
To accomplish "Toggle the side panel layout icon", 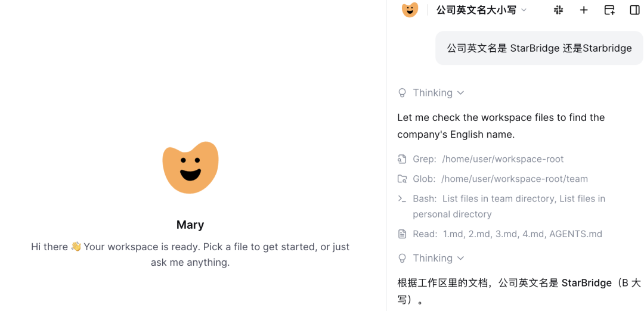I will point(634,10).
